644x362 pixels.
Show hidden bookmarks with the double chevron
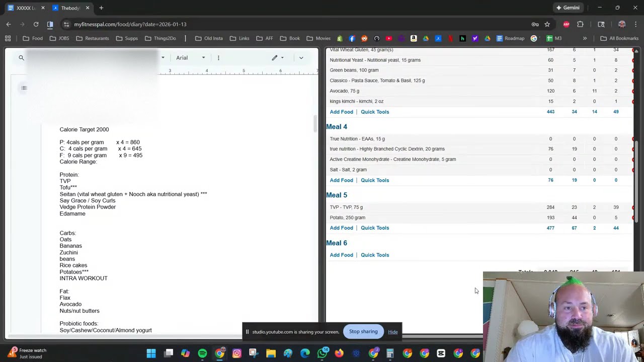point(585,38)
